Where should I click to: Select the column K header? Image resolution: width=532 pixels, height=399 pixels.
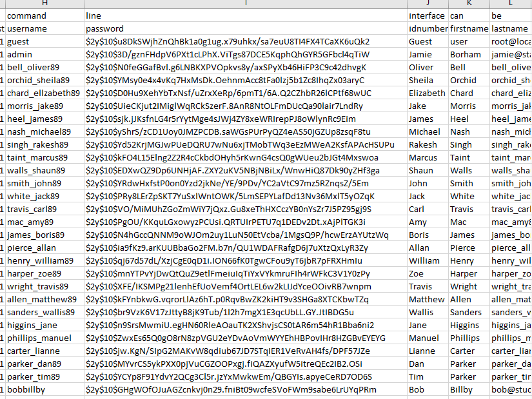[x=469, y=3]
